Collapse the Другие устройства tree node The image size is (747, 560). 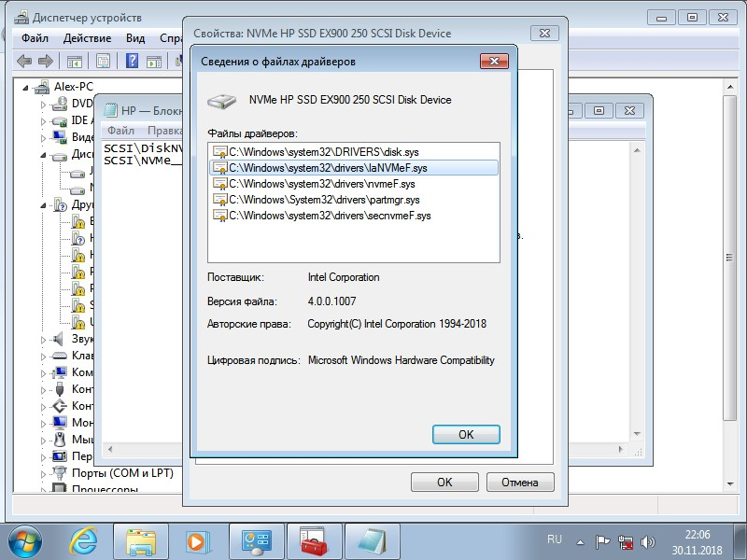click(43, 205)
